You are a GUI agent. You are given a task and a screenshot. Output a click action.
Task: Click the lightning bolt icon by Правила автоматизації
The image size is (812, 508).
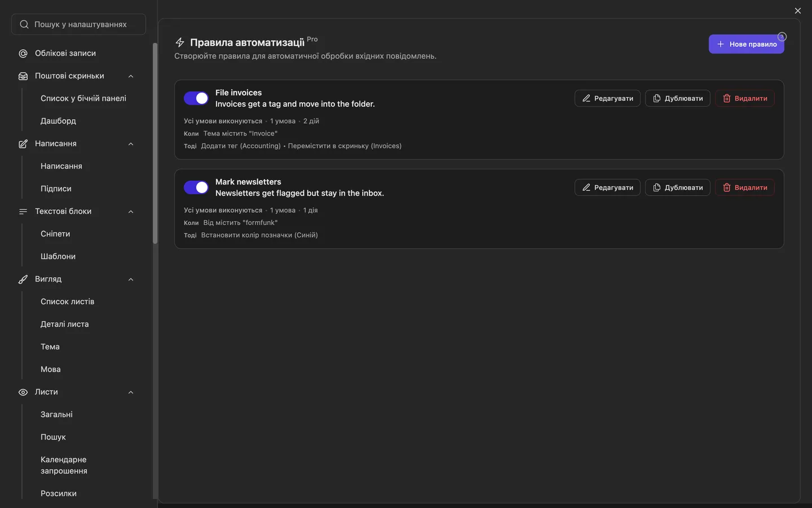(x=180, y=42)
